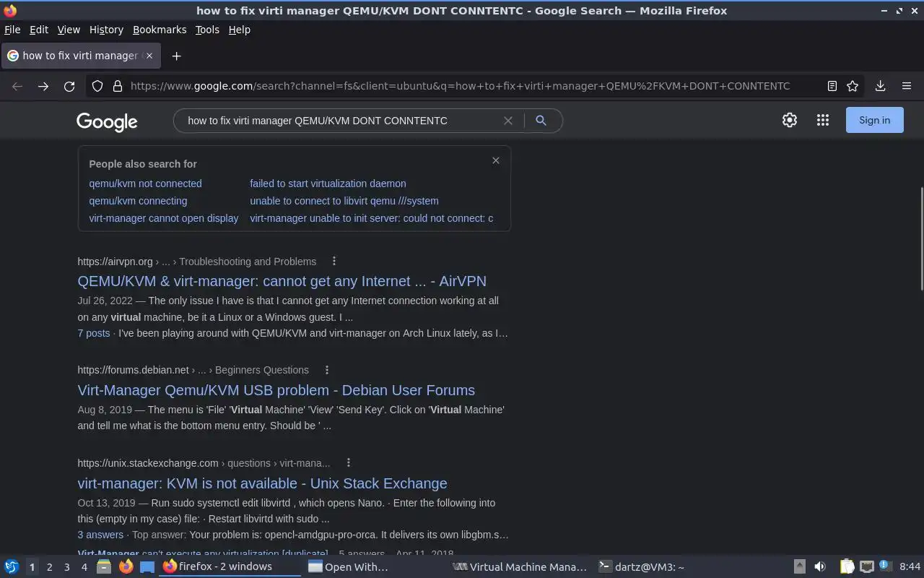The image size is (924, 578).
Task: Open 'failed to start virtualization daemon' suggestion
Action: pos(328,184)
